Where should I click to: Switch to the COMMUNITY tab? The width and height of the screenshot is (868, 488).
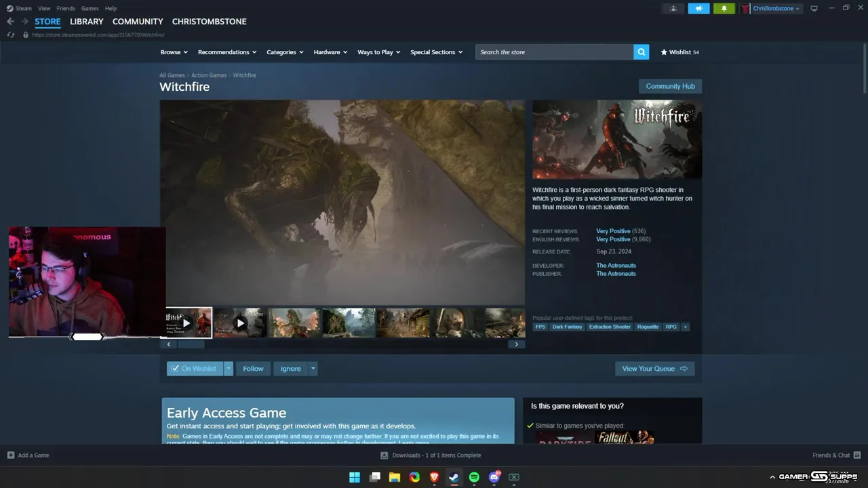[138, 22]
